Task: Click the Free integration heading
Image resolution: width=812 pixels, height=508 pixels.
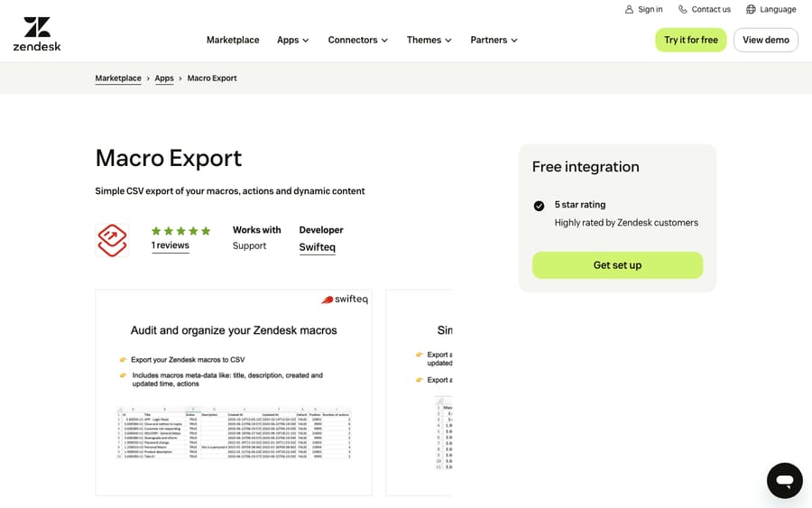Action: pyautogui.click(x=586, y=167)
